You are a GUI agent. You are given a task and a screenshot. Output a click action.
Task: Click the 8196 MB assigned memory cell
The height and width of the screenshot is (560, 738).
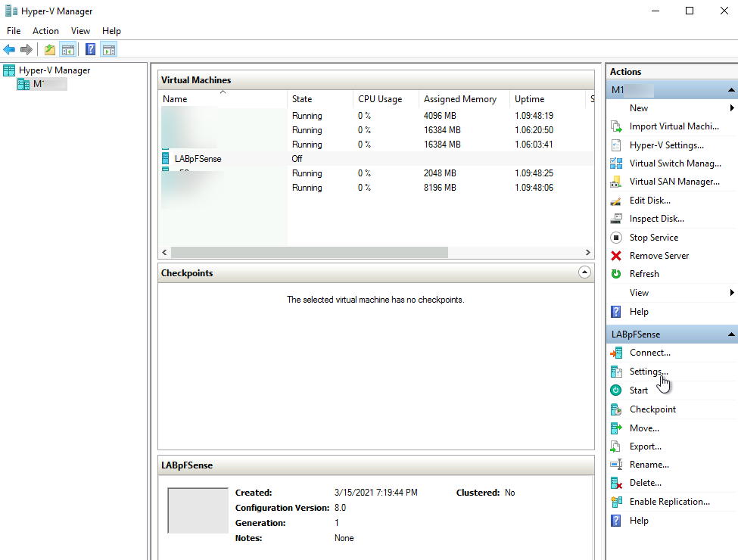click(440, 188)
